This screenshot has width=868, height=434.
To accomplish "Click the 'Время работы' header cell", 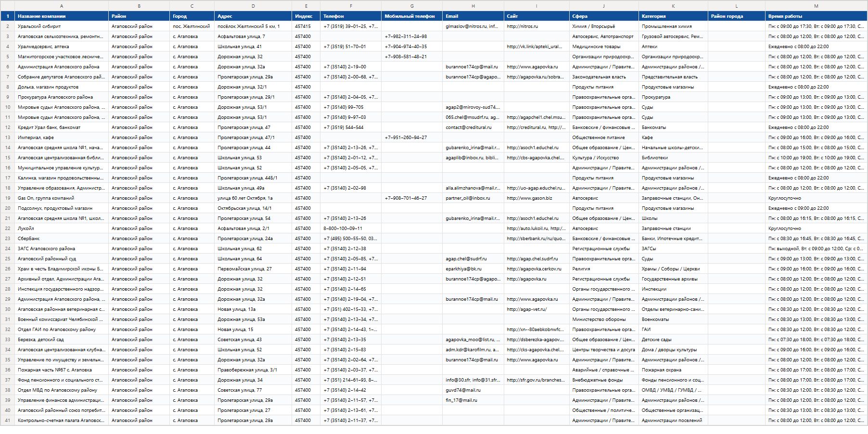I will 816,16.
